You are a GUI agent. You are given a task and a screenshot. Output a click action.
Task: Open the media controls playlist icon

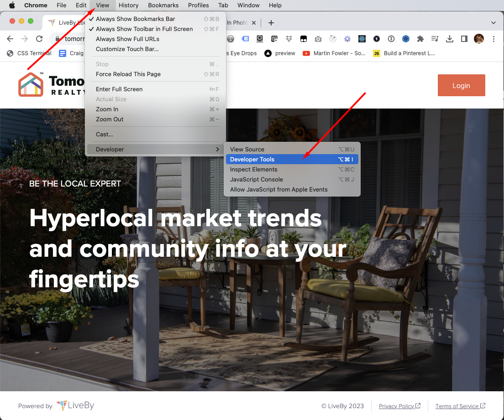pyautogui.click(x=435, y=39)
